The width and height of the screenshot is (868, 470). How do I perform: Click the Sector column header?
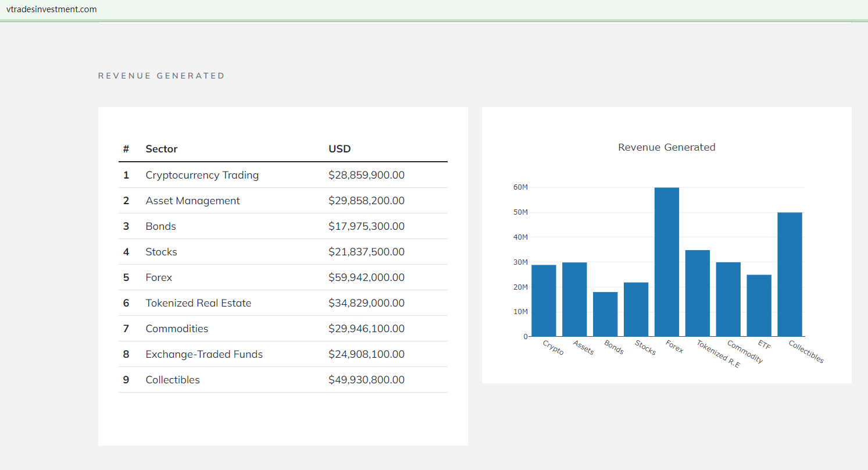point(161,149)
